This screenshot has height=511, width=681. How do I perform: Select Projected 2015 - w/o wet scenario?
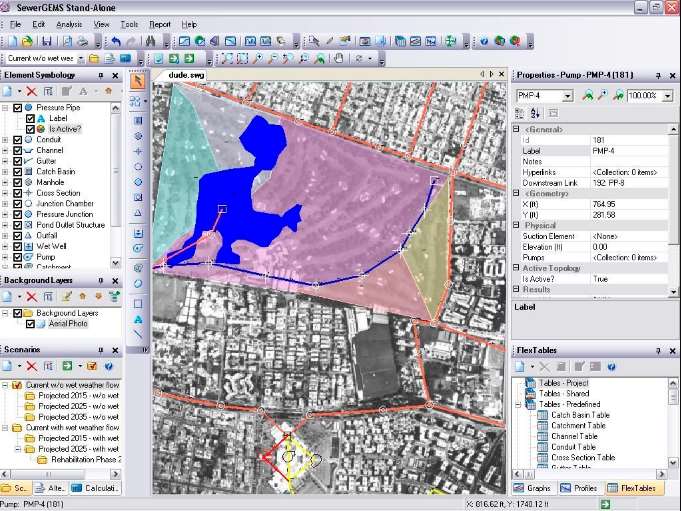75,396
